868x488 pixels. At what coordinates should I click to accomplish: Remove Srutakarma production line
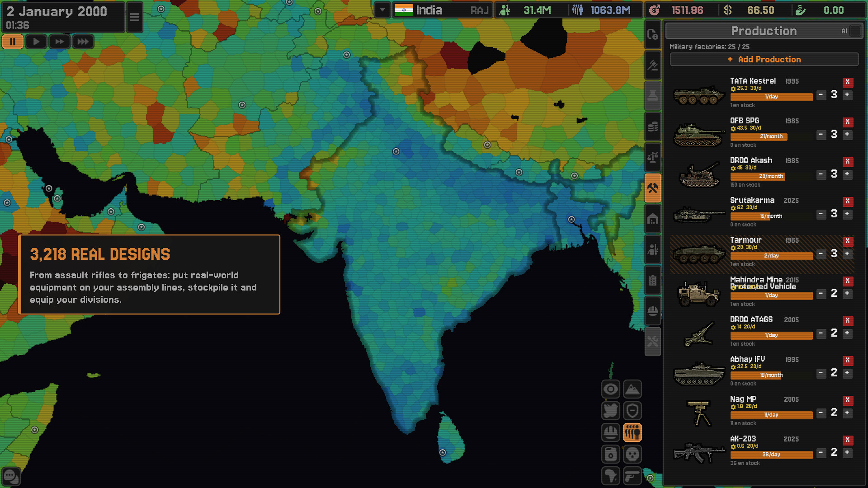tap(848, 201)
